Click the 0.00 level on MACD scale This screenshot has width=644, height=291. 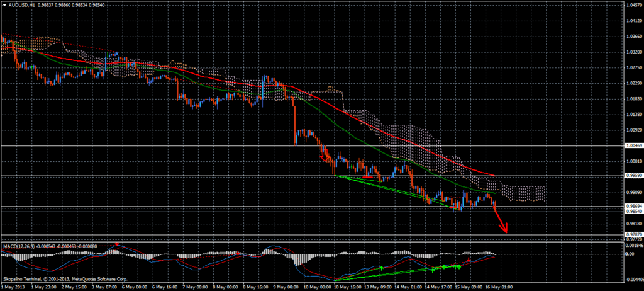(x=631, y=254)
